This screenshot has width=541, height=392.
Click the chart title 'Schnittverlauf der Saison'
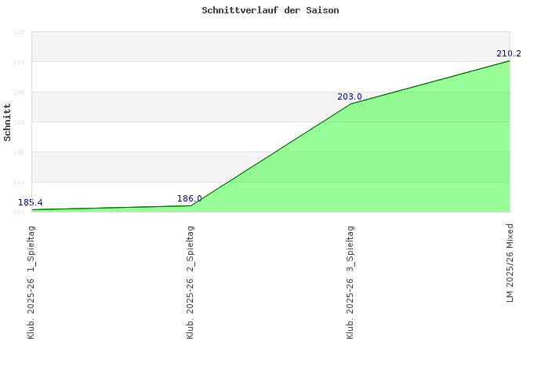pos(270,11)
